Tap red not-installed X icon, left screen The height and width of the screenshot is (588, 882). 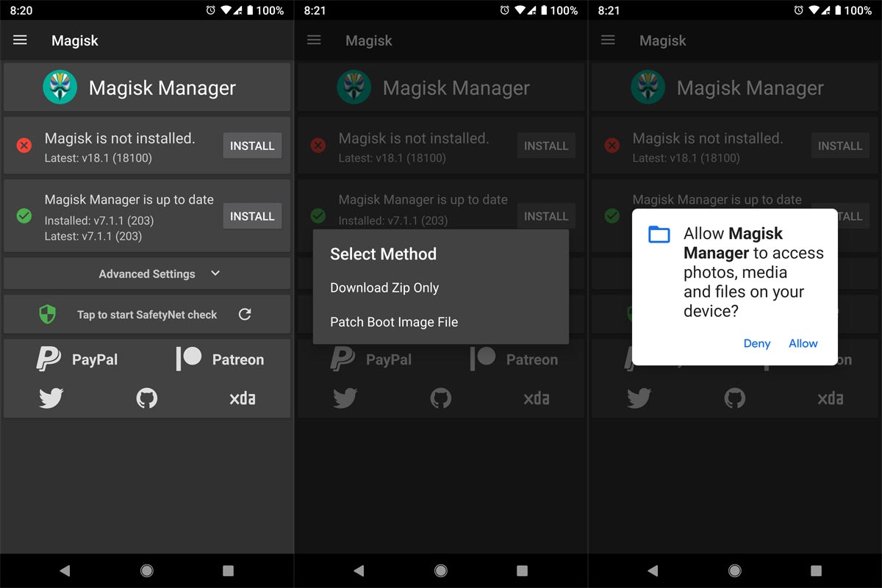pyautogui.click(x=24, y=146)
